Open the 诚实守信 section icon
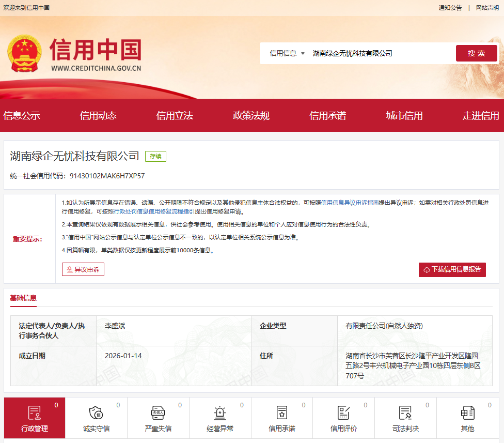This screenshot has width=504, height=443. (x=96, y=414)
